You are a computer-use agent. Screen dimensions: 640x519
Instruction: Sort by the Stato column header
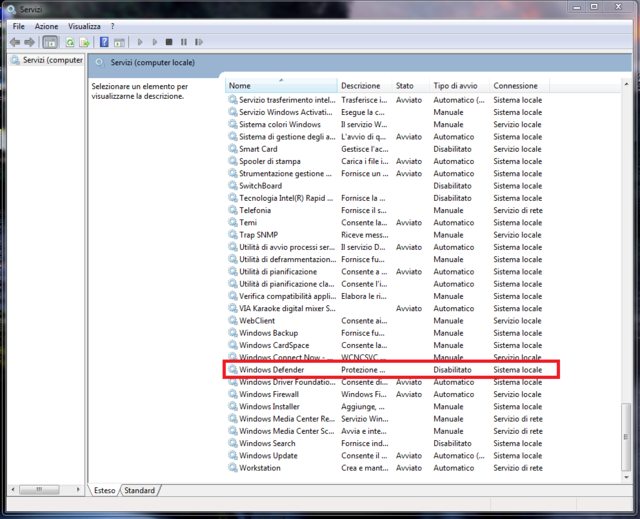tap(411, 86)
